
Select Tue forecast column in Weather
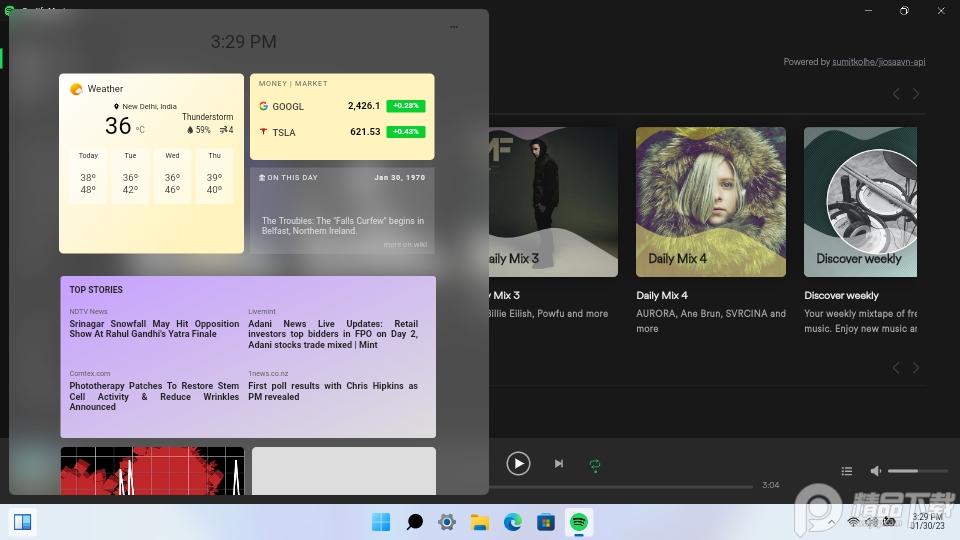[130, 175]
